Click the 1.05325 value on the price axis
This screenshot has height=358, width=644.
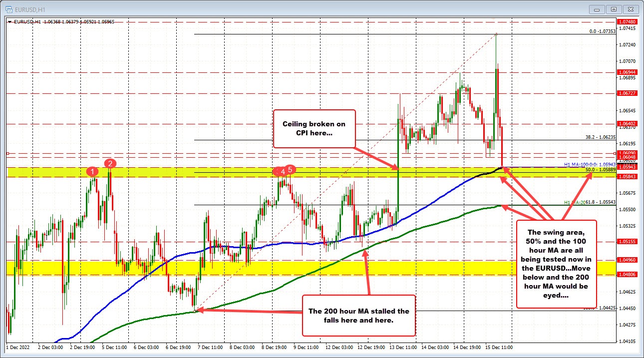[x=627, y=226]
